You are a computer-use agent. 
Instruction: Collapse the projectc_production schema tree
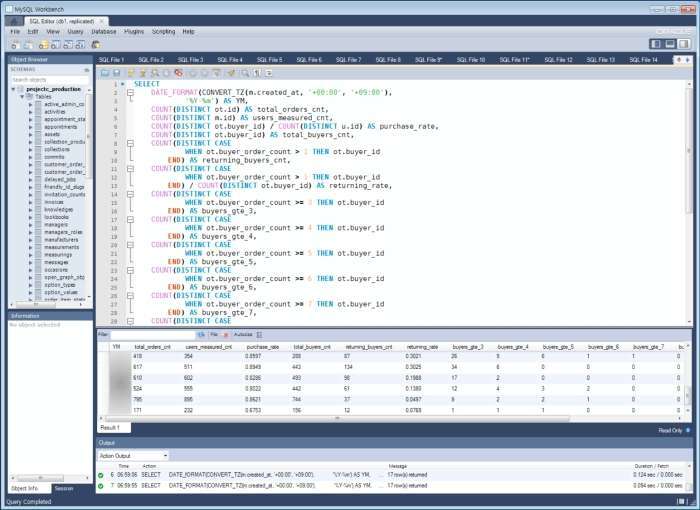tap(15, 88)
